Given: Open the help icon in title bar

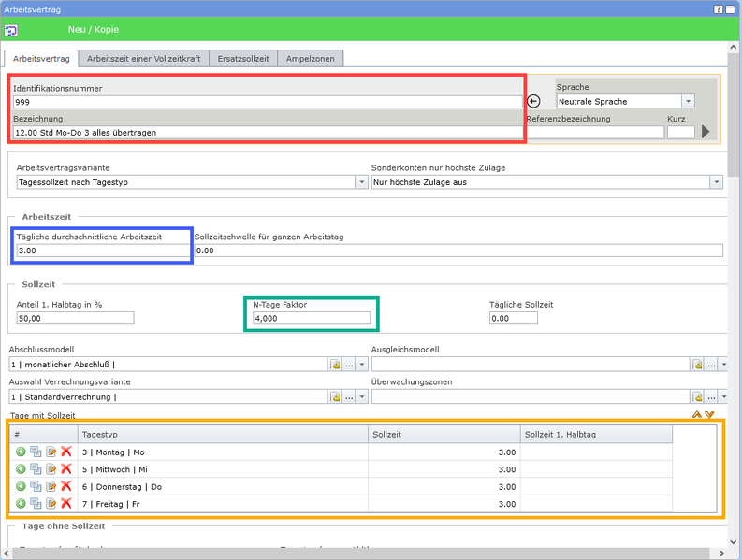Looking at the screenshot, I should 719,8.
